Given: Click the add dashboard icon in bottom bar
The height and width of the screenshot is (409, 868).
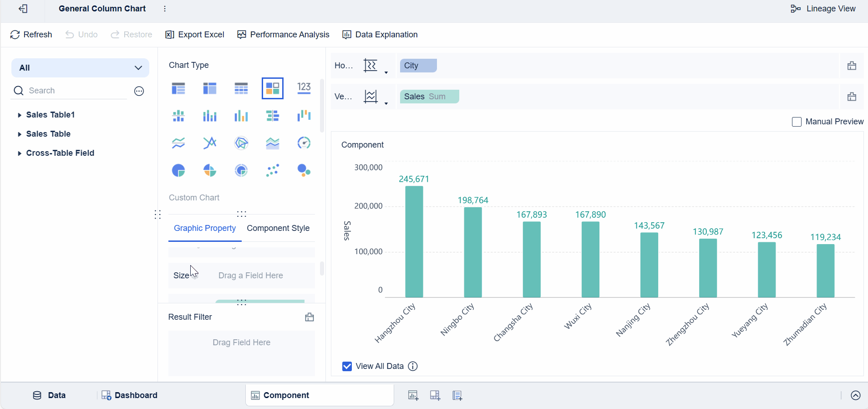Looking at the screenshot, I should click(x=435, y=395).
